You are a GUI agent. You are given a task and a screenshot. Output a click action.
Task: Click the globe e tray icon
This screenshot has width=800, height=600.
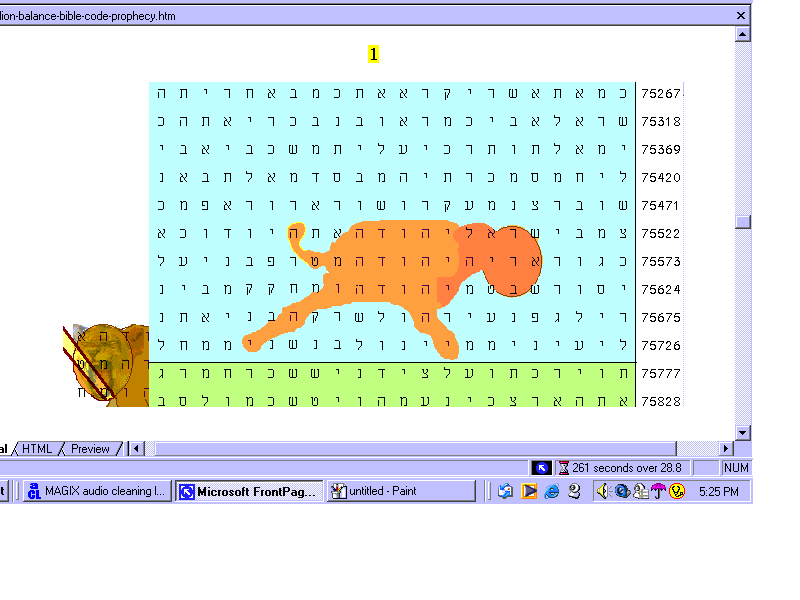coord(621,491)
